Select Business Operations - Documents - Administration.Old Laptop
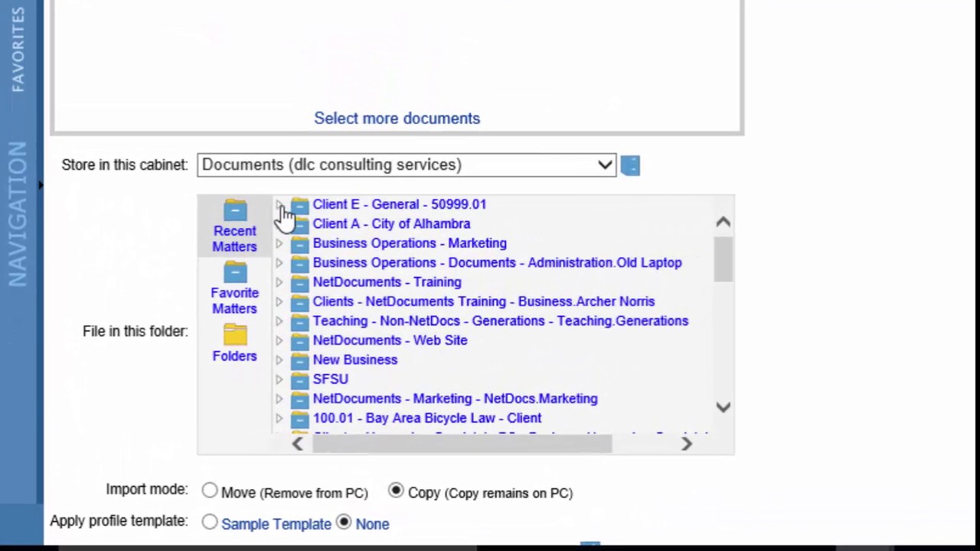Image resolution: width=980 pixels, height=551 pixels. [497, 262]
